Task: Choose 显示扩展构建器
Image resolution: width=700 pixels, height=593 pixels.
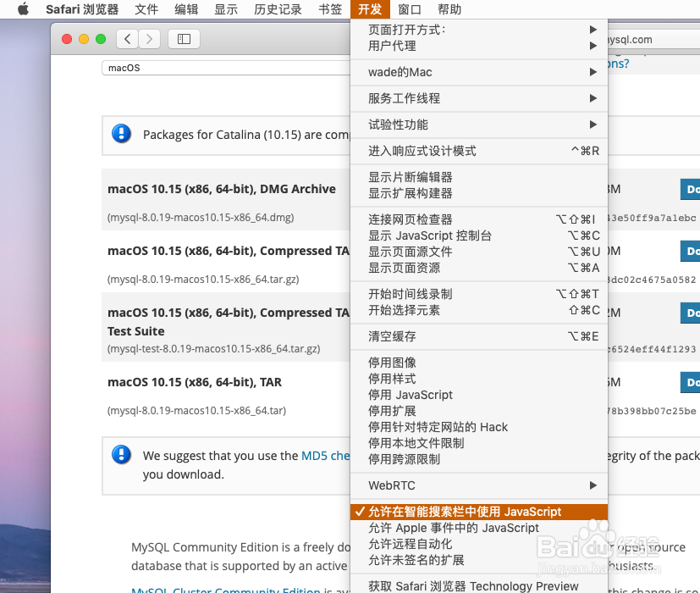Action: click(479, 193)
